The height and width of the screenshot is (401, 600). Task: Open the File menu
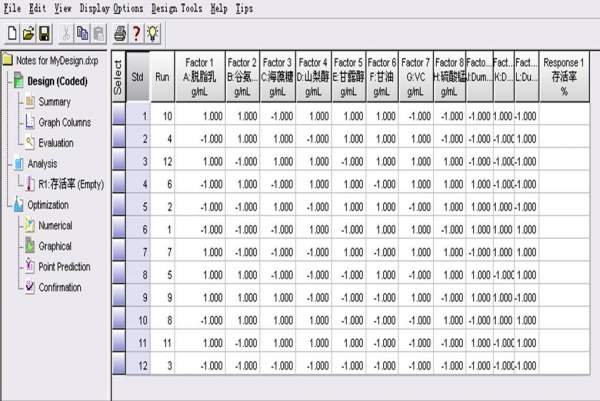12,8
